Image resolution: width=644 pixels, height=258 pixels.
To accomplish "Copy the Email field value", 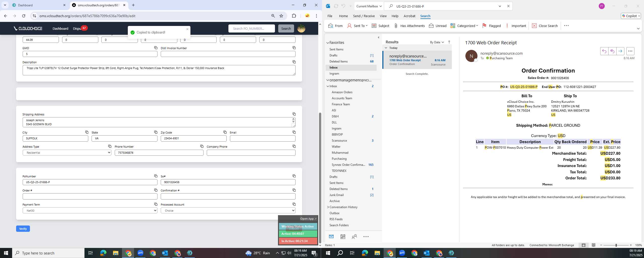I will [294, 132].
